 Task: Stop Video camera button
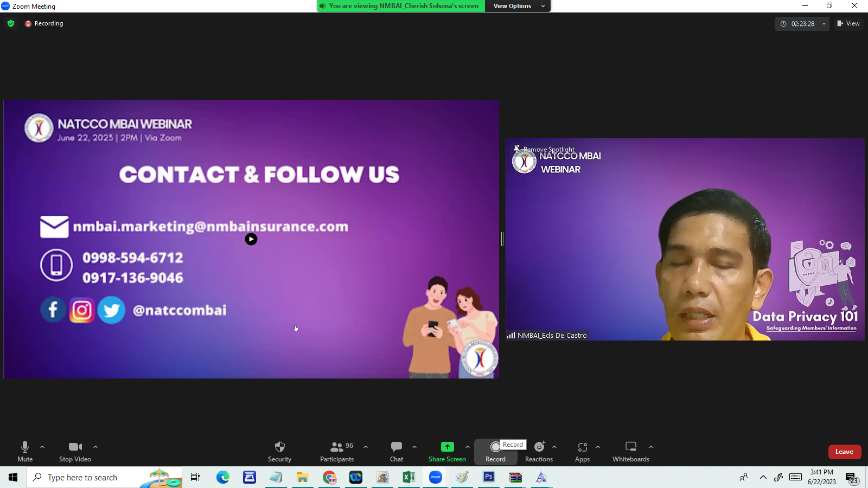pos(75,451)
